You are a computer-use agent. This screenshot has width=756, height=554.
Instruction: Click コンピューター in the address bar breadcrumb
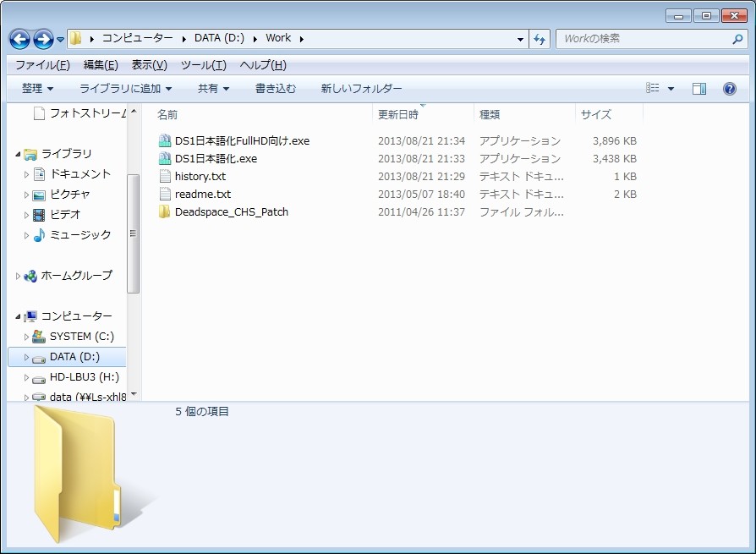point(137,38)
